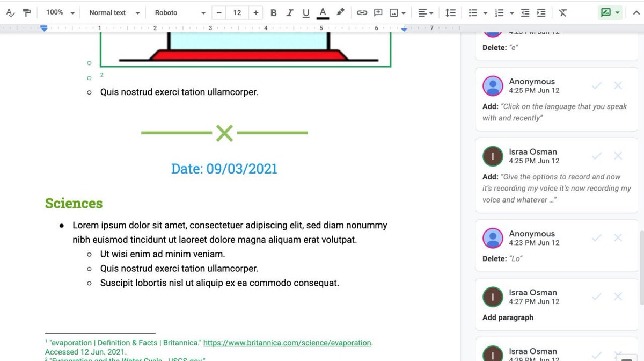Toggle numbered list

(499, 12)
